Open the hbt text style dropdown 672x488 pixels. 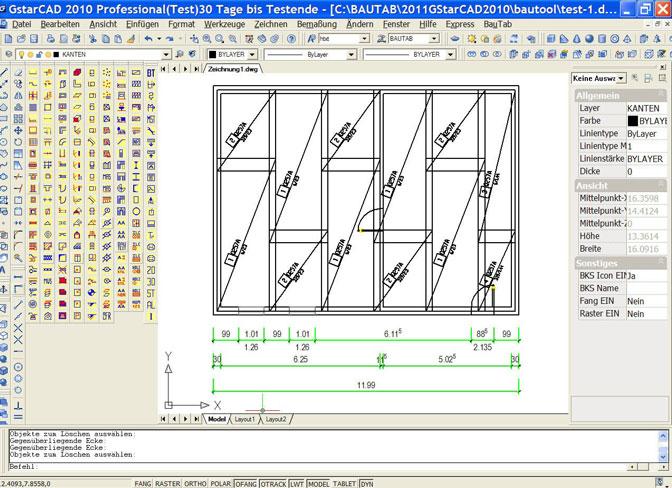(x=364, y=39)
